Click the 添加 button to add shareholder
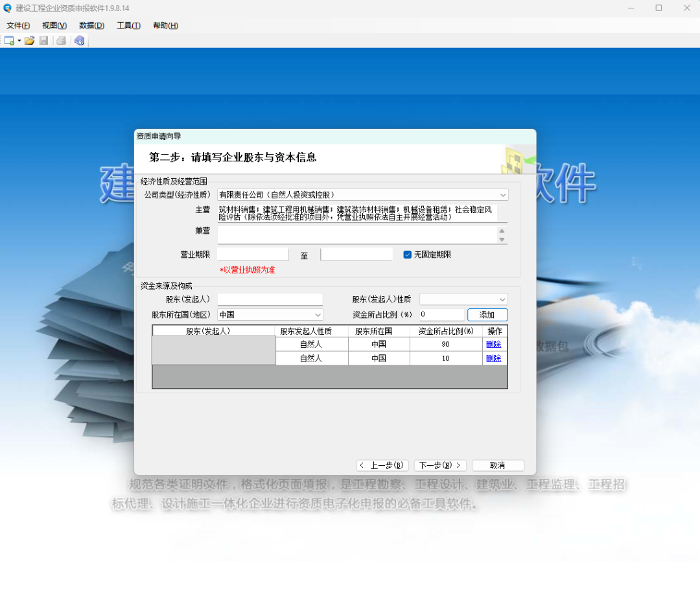The height and width of the screenshot is (607, 700). (487, 315)
